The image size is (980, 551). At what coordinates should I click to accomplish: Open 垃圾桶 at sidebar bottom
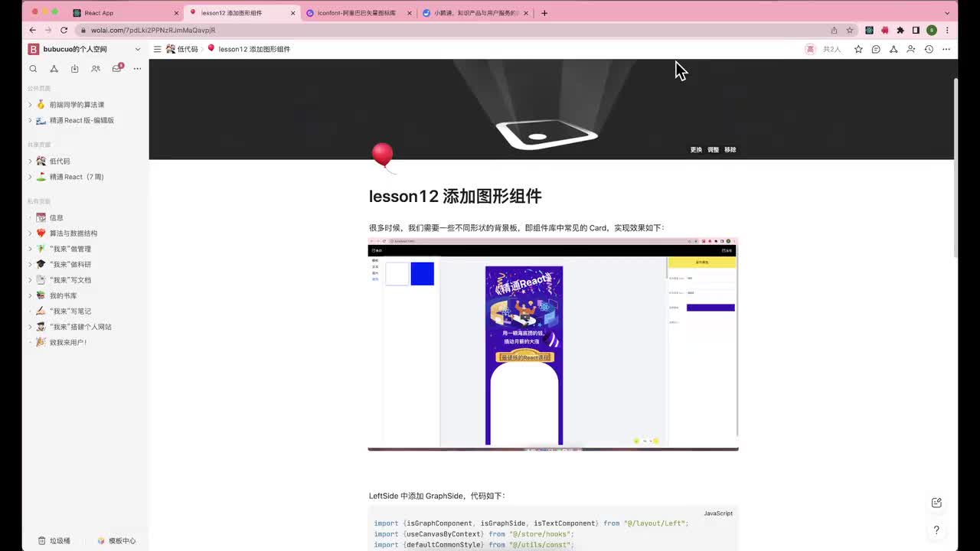tap(54, 540)
